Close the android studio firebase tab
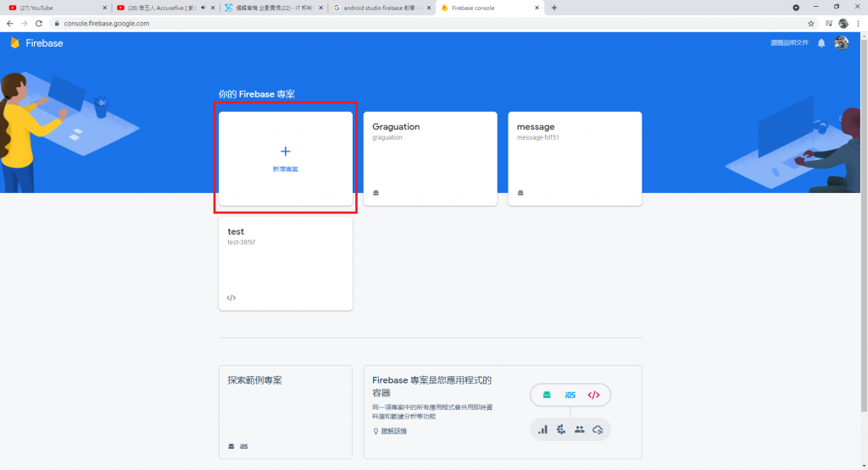 (429, 8)
